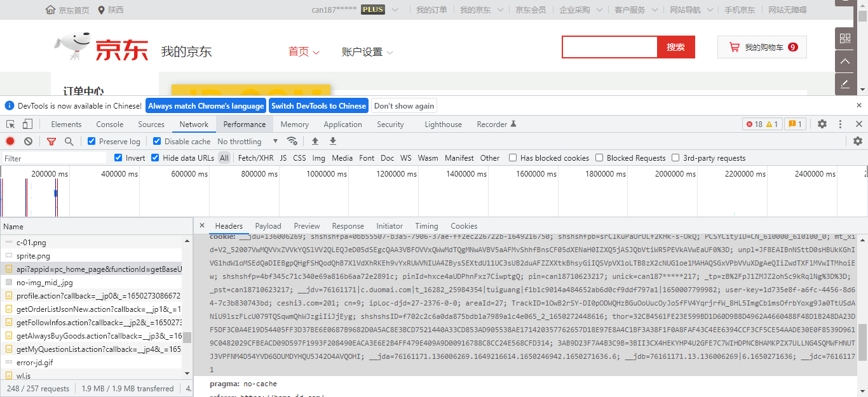The height and width of the screenshot is (397, 868).
Task: Click the inspect element picker icon
Action: [x=10, y=124]
